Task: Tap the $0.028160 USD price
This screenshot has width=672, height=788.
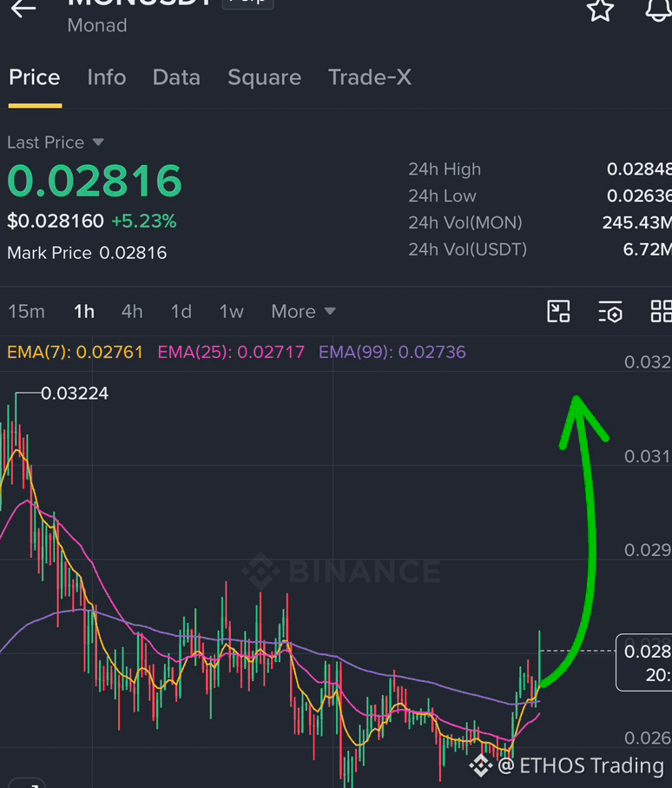Action: [56, 222]
